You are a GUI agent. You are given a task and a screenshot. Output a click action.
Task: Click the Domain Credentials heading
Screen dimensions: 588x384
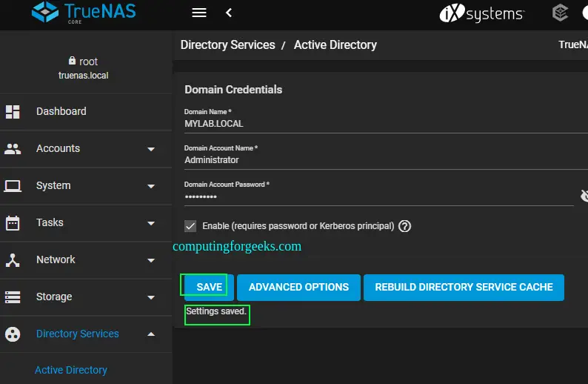tap(233, 90)
